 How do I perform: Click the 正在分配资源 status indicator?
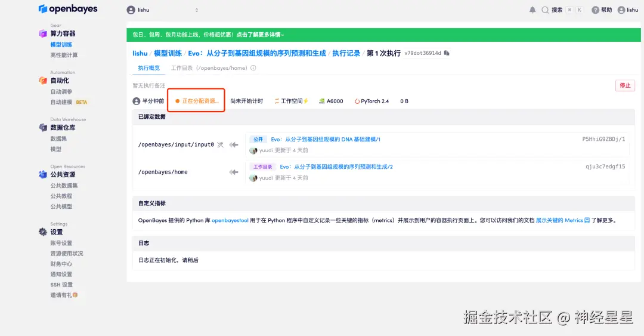tap(197, 101)
